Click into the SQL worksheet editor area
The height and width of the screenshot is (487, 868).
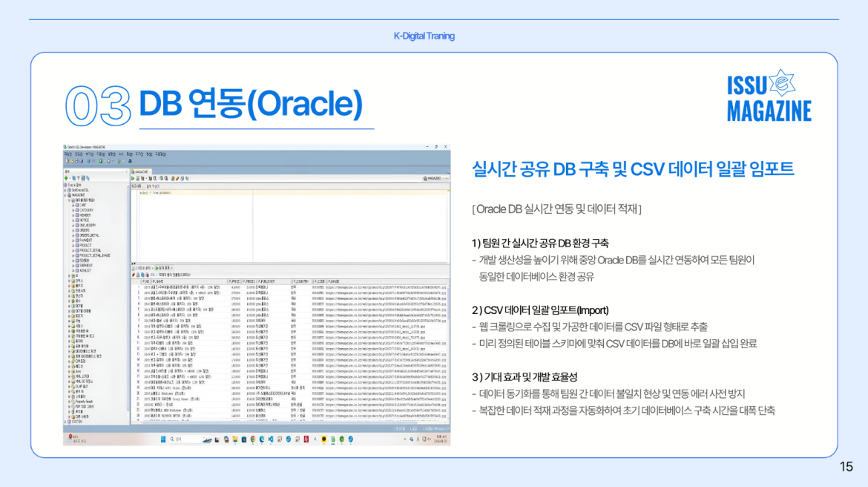click(291, 227)
